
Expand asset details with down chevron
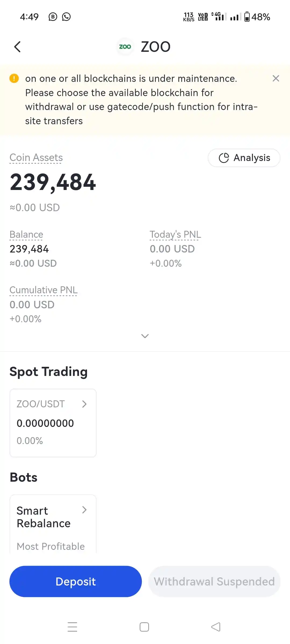click(x=145, y=336)
